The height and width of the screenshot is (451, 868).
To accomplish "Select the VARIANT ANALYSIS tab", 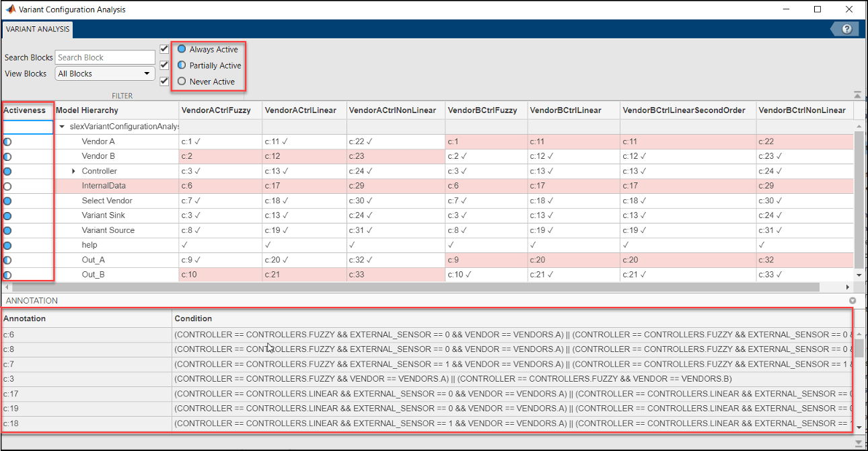I will click(x=37, y=29).
